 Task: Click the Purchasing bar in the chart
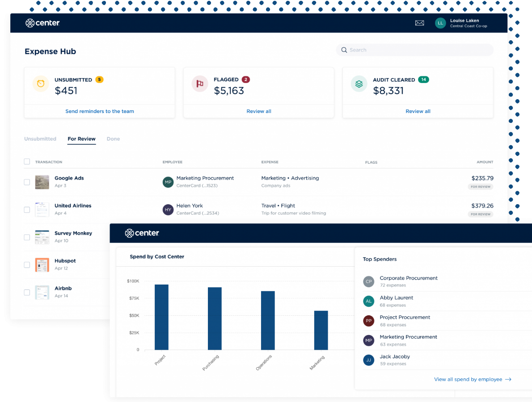coord(215,318)
